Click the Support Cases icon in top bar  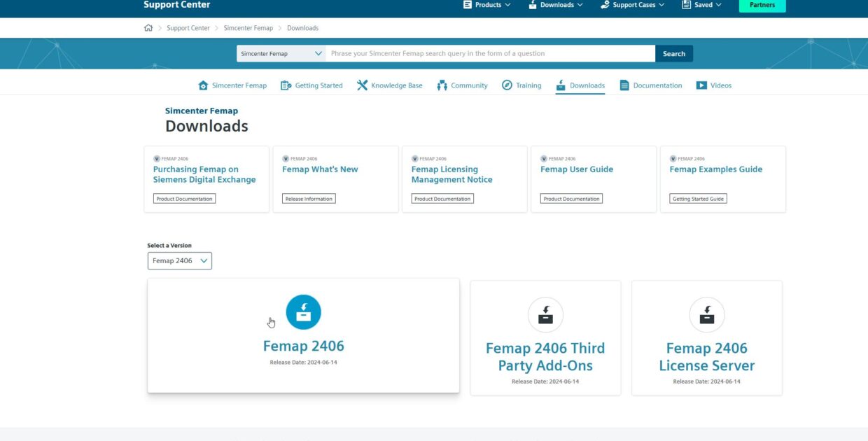pos(605,5)
